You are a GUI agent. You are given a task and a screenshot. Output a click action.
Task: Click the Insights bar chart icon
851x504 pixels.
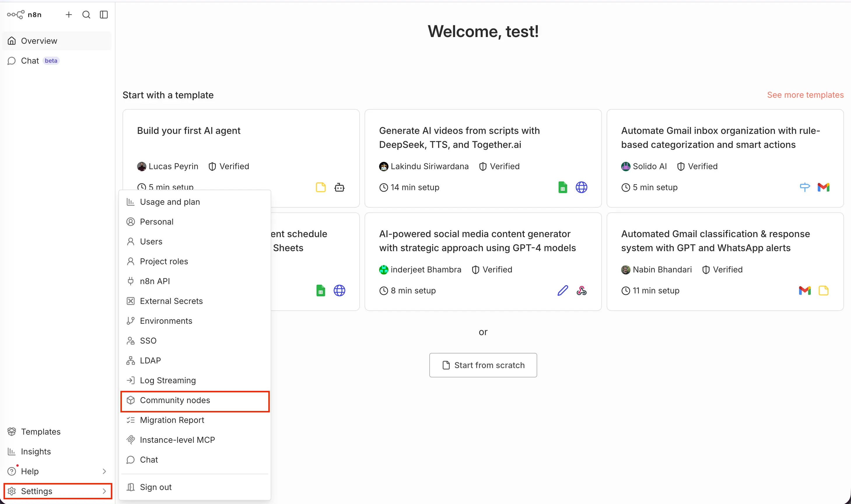click(12, 452)
